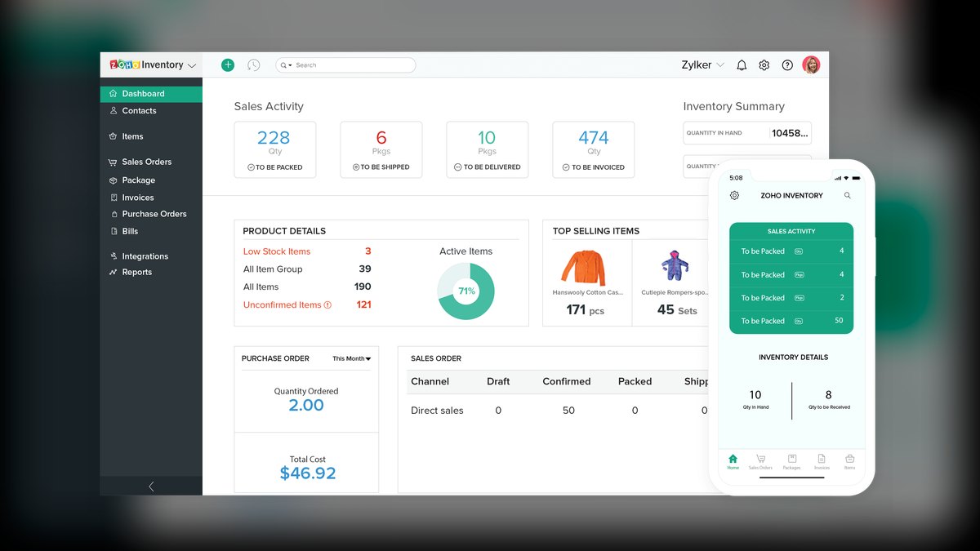
Task: Click the 171 pcs value
Action: point(586,310)
